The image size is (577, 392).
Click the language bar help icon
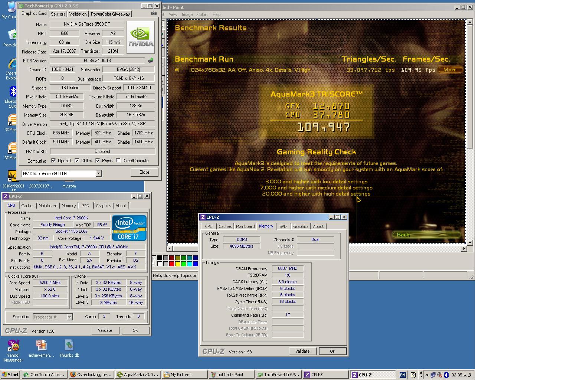click(x=413, y=375)
